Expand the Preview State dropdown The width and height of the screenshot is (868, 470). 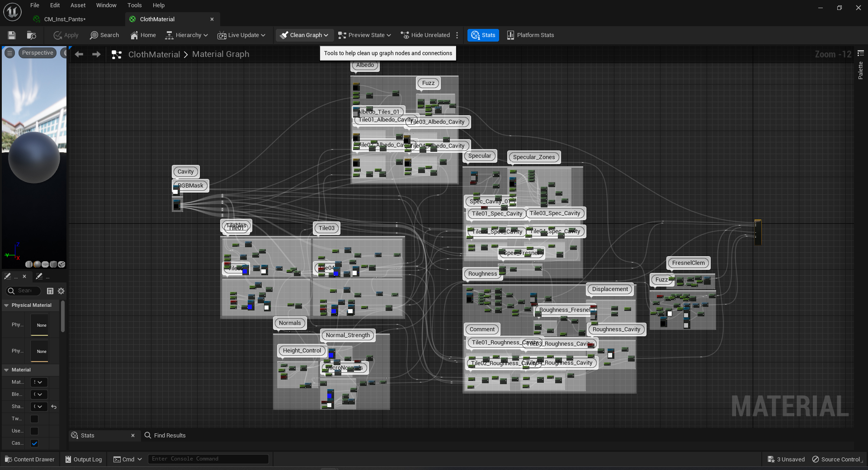(364, 35)
